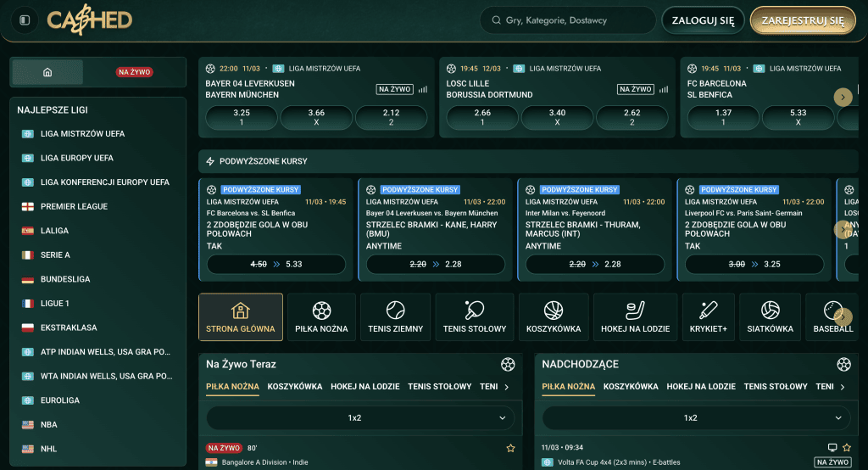This screenshot has height=470, width=868.
Task: Advance the boosted odds carousel arrow
Action: 843,229
